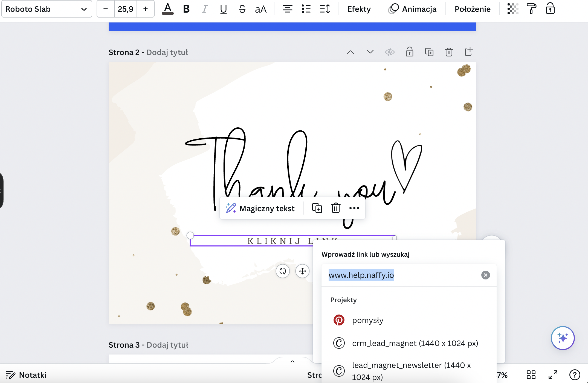Move Strona 2 down
The image size is (588, 383).
(x=370, y=52)
